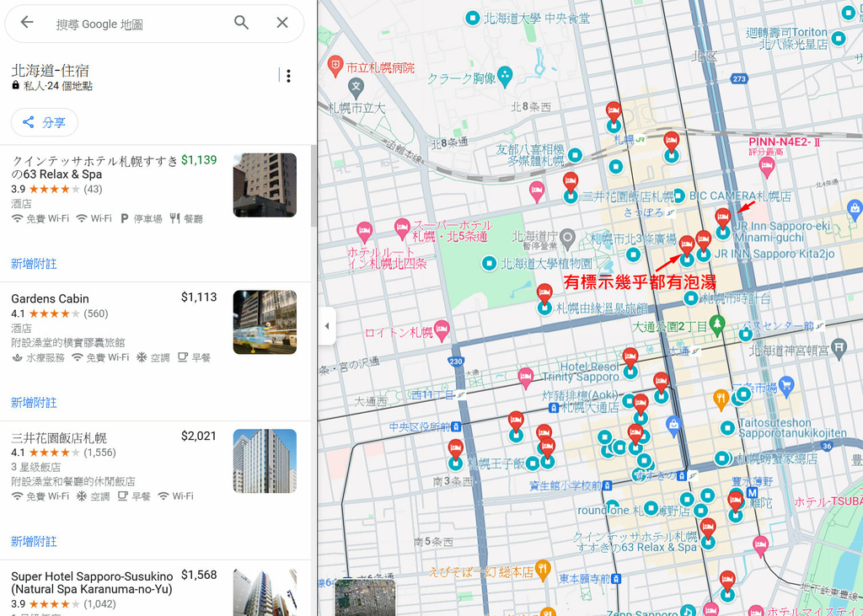
Task: Click the 札幌市北3條廣場 saved marker
Action: coord(634,254)
